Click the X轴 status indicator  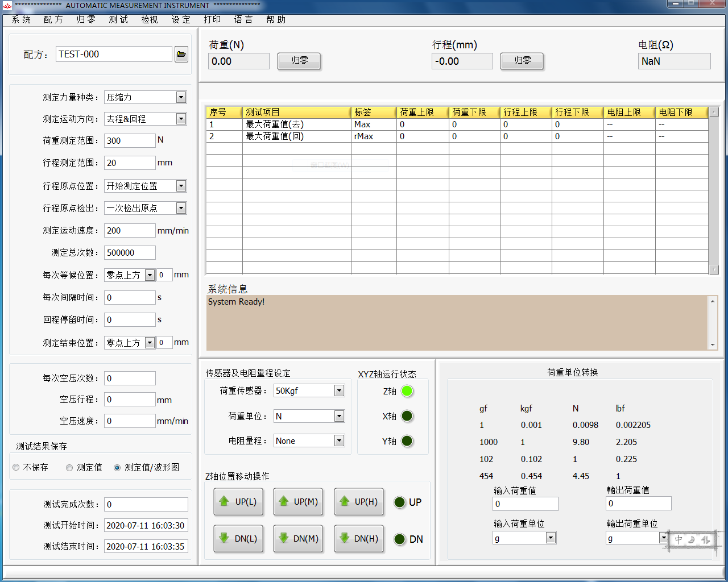coord(407,416)
